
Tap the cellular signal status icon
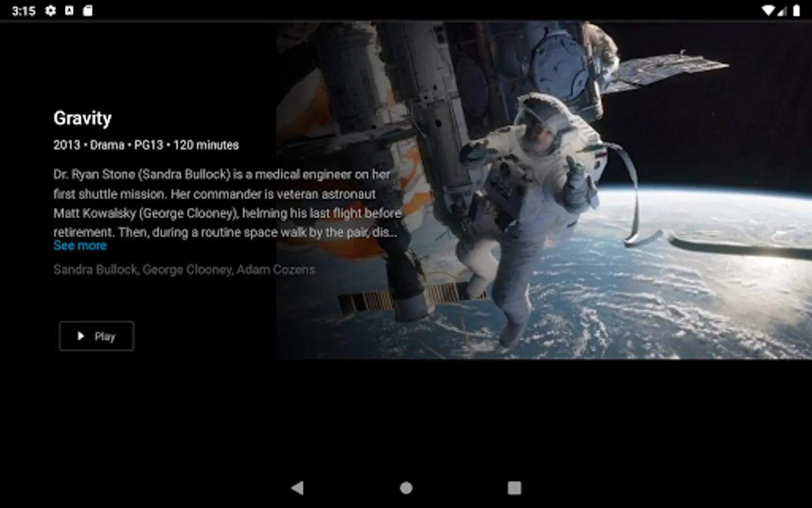coord(782,10)
